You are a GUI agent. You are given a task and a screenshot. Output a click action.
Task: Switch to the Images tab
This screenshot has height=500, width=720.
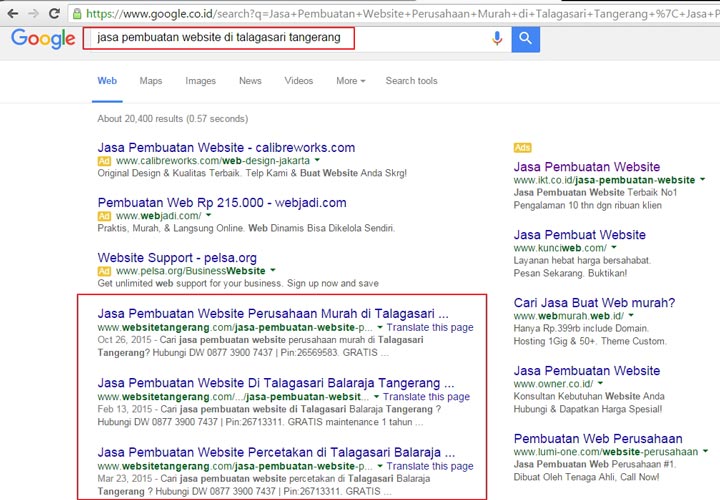pos(201,81)
